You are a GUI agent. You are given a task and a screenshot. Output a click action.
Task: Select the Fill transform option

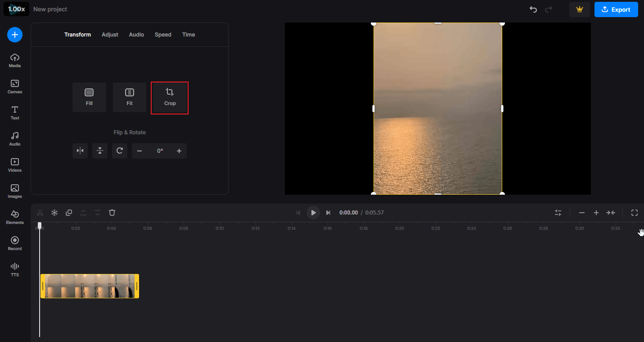tap(89, 97)
